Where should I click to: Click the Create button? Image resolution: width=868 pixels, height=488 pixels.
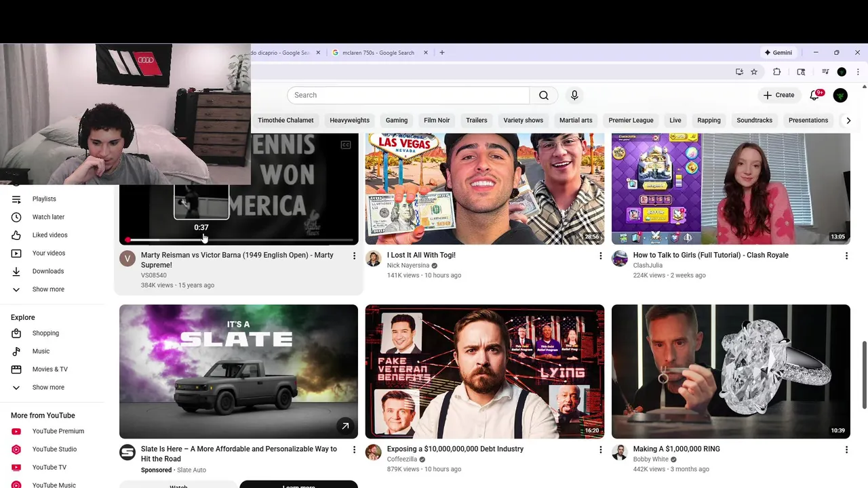778,96
